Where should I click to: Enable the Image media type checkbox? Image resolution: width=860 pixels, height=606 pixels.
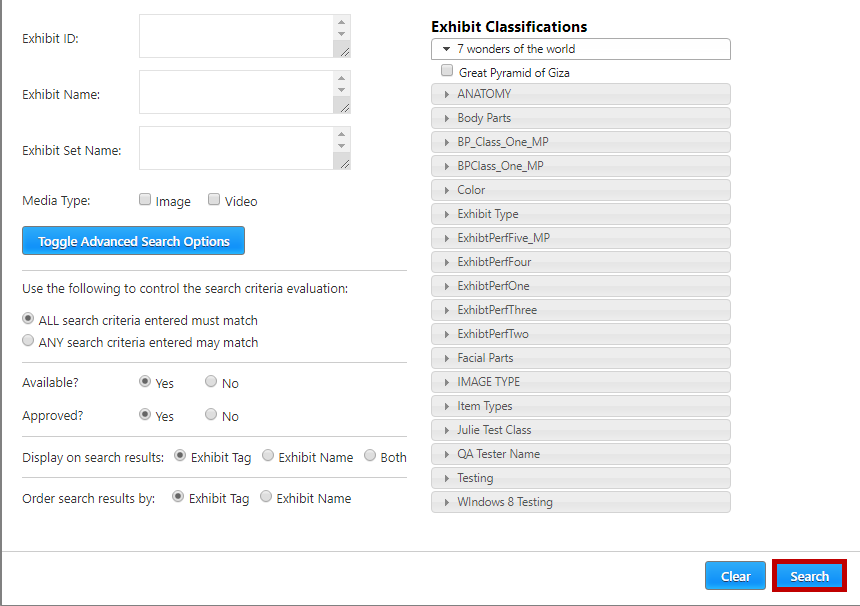click(x=146, y=200)
